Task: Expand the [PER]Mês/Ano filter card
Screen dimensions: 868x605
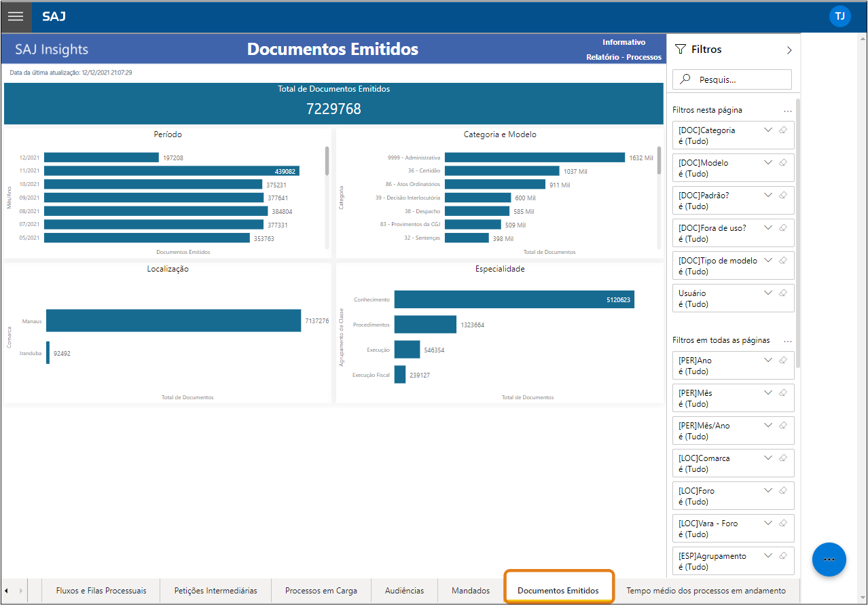Action: click(768, 425)
